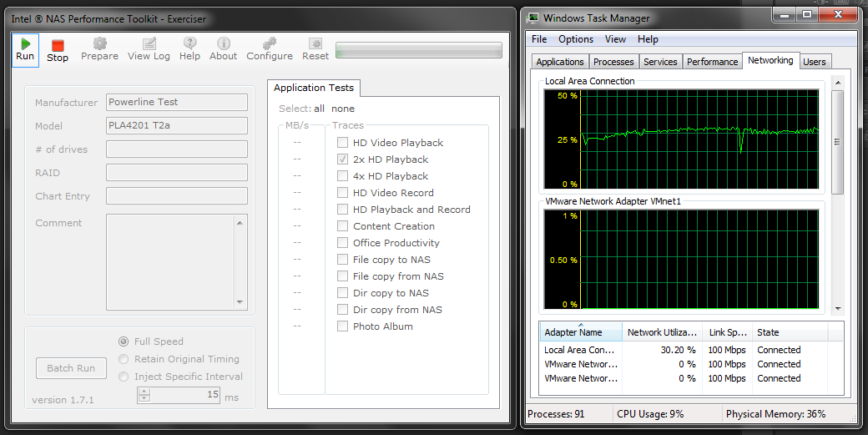Image resolution: width=868 pixels, height=435 pixels.
Task: Click inside the Comment text area
Action: tap(170, 262)
